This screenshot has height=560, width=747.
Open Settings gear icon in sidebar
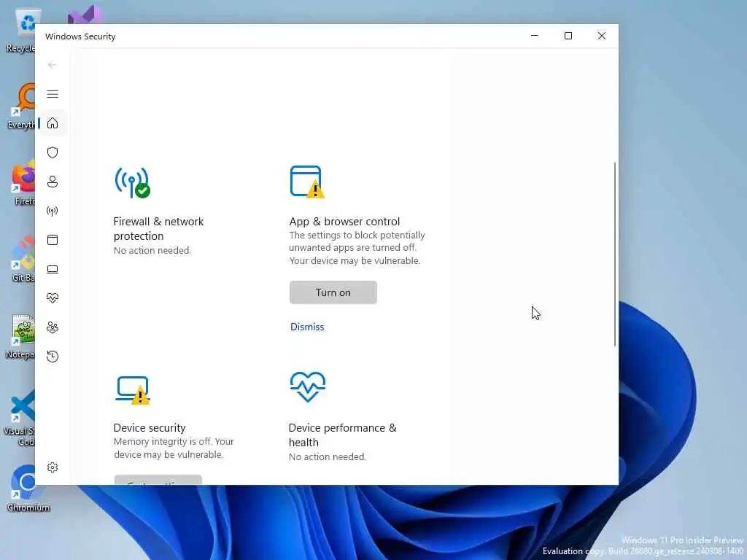[53, 467]
